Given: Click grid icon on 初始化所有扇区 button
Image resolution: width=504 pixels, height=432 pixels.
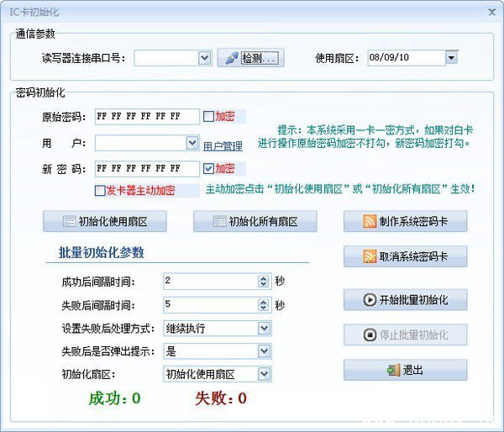Looking at the screenshot, I should point(219,221).
